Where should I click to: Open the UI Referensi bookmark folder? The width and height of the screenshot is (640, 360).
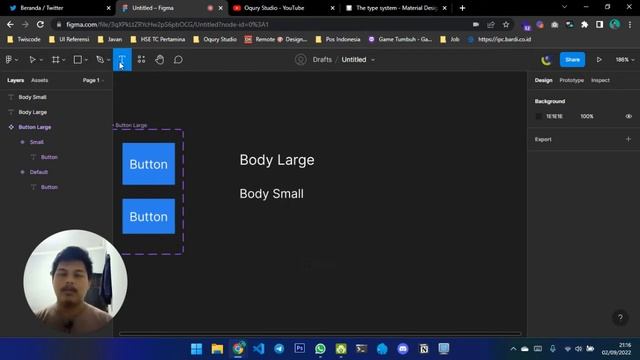(69, 40)
